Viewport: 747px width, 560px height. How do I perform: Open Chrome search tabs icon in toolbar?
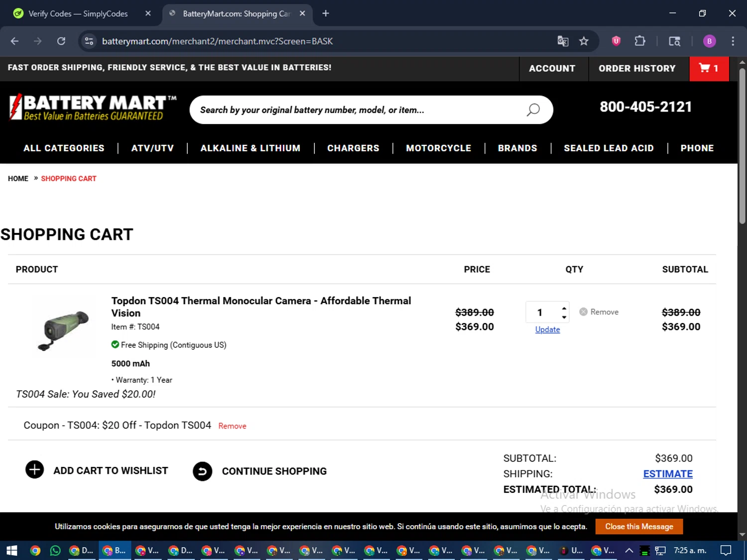coord(674,41)
